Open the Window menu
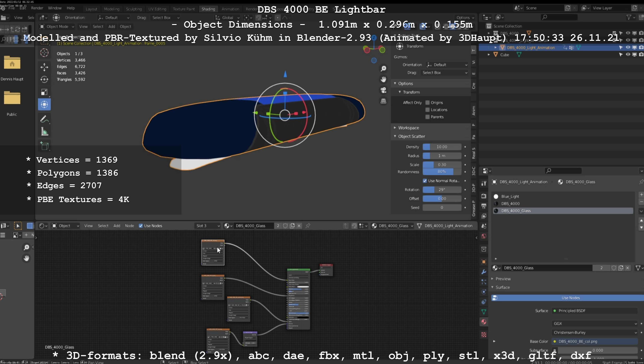This screenshot has height=364, width=644. pyautogui.click(x=55, y=8)
